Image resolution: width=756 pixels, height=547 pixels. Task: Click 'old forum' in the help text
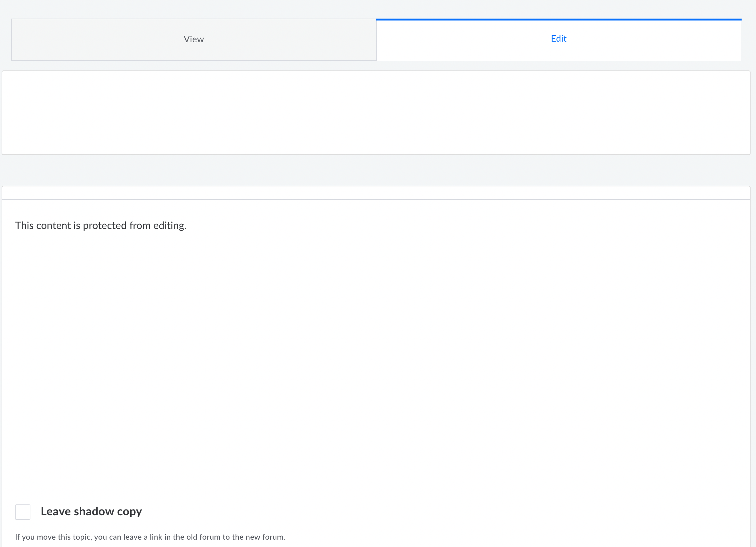tap(203, 537)
